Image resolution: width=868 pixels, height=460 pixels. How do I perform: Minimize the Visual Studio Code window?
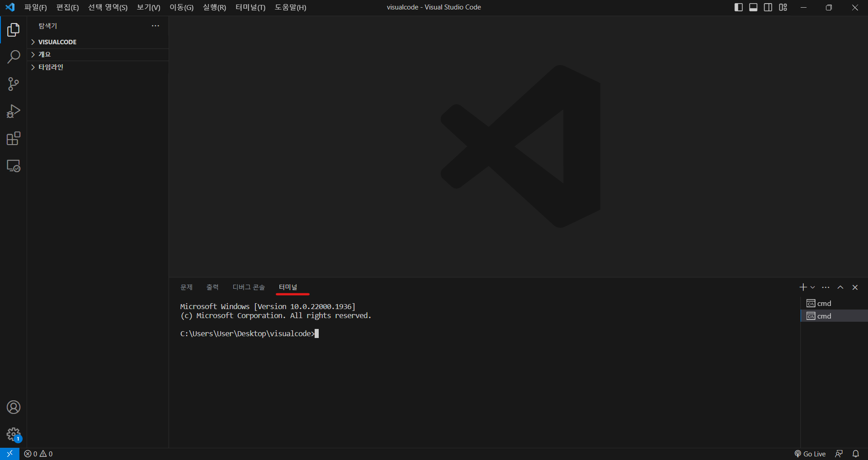pos(803,7)
